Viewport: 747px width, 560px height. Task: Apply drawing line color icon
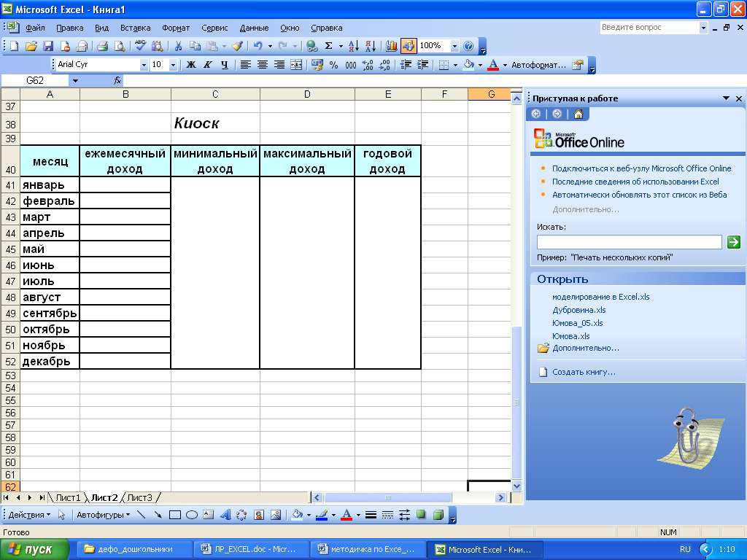322,515
